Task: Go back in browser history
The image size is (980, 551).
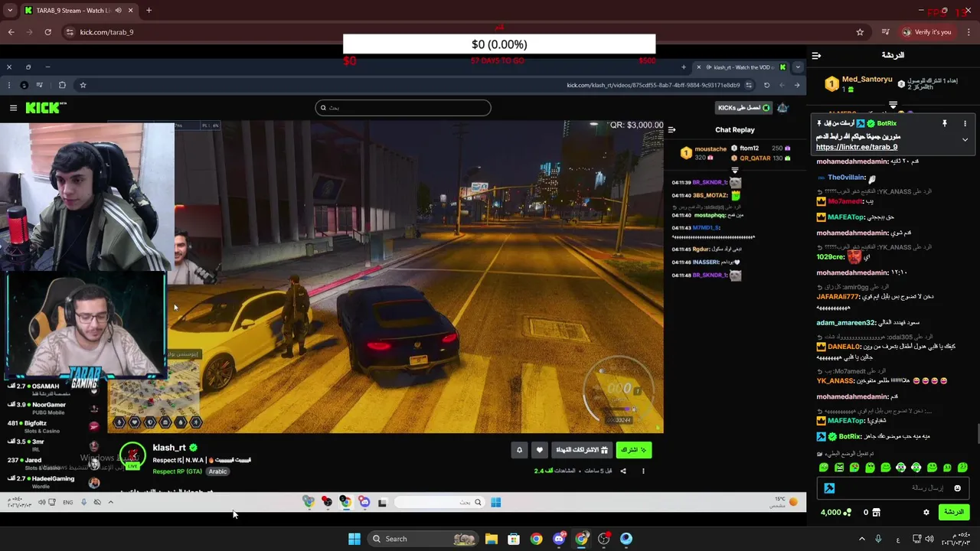Action: pyautogui.click(x=11, y=32)
